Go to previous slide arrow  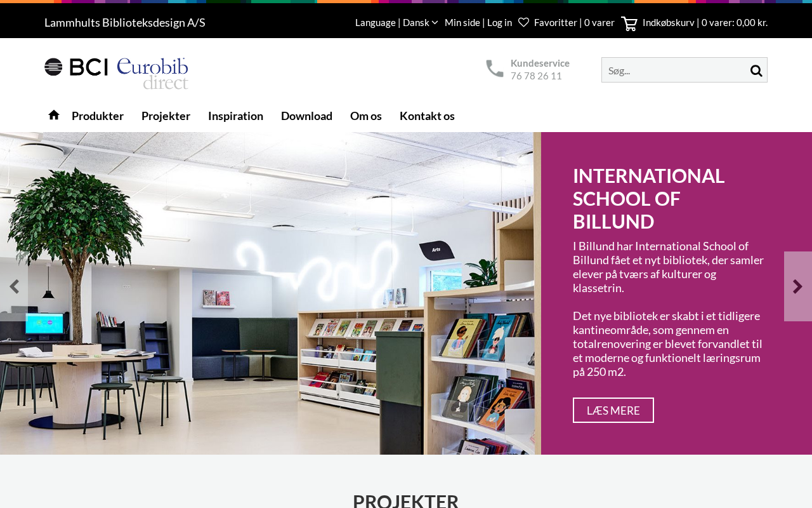point(14,286)
